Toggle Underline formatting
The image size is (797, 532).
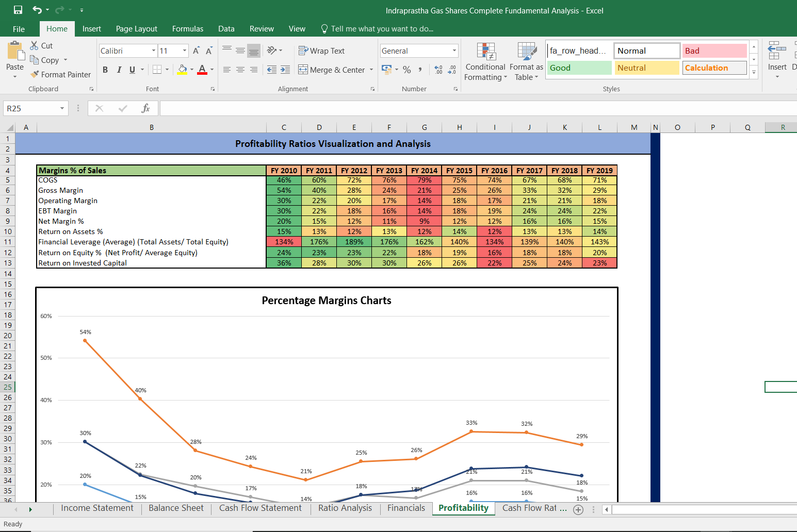click(133, 70)
